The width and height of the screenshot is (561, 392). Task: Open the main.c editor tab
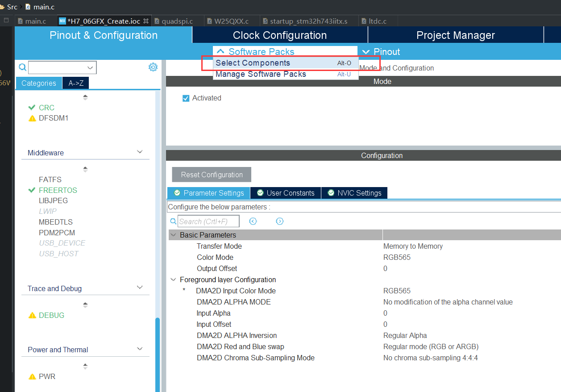pyautogui.click(x=36, y=21)
